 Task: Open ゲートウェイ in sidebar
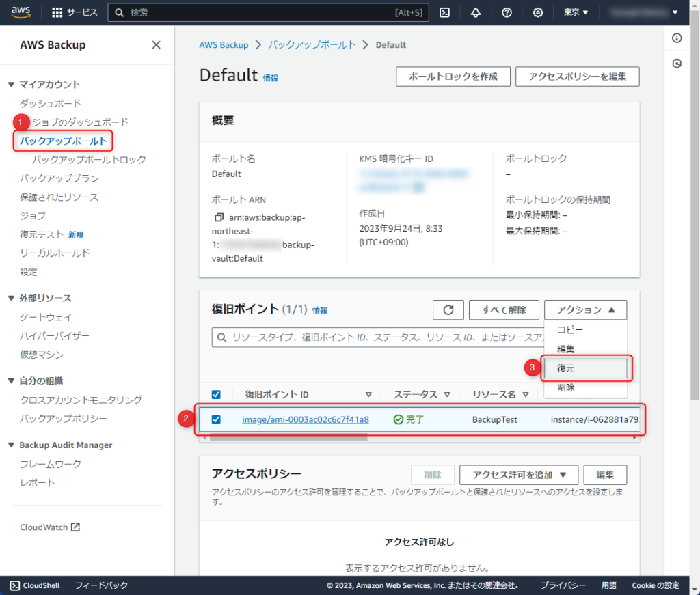46,317
